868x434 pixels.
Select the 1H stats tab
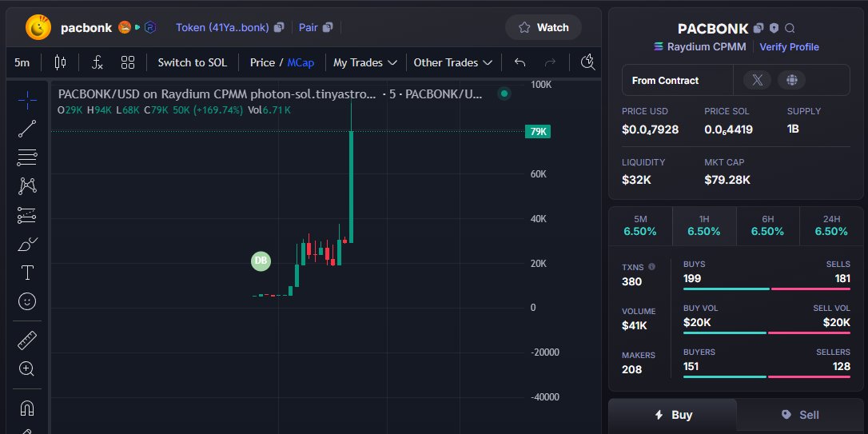click(704, 226)
